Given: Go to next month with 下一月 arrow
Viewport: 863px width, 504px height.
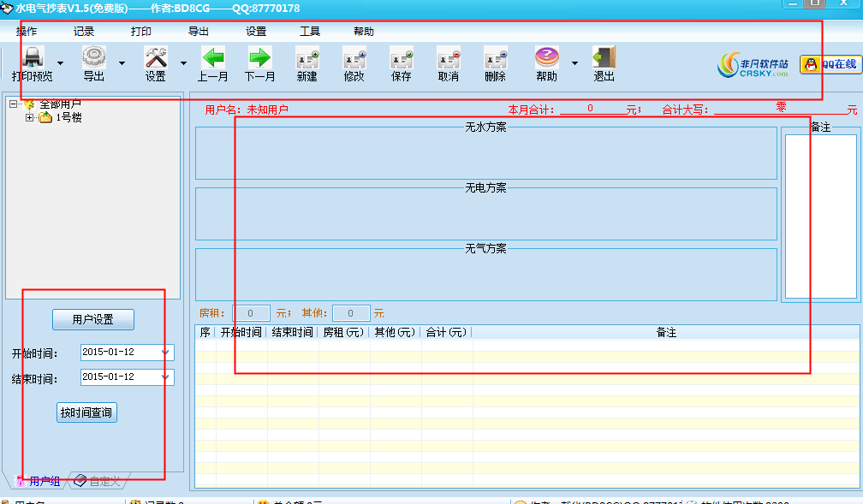Looking at the screenshot, I should pos(259,59).
